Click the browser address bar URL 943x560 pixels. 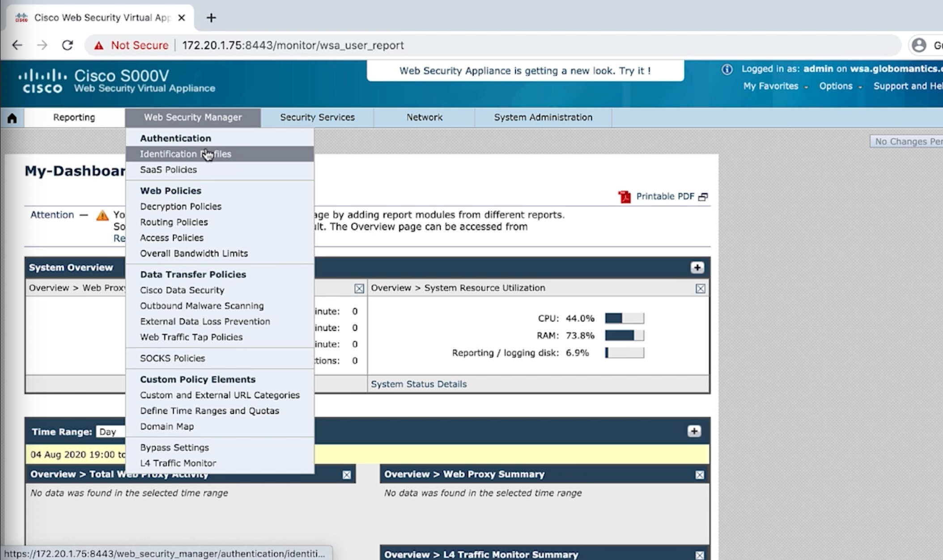tap(293, 45)
